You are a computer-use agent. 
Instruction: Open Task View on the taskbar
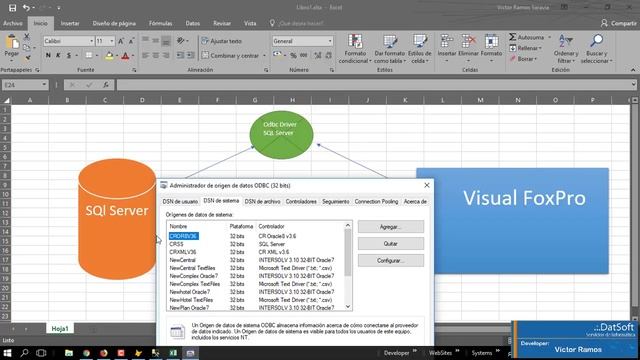click(x=41, y=353)
